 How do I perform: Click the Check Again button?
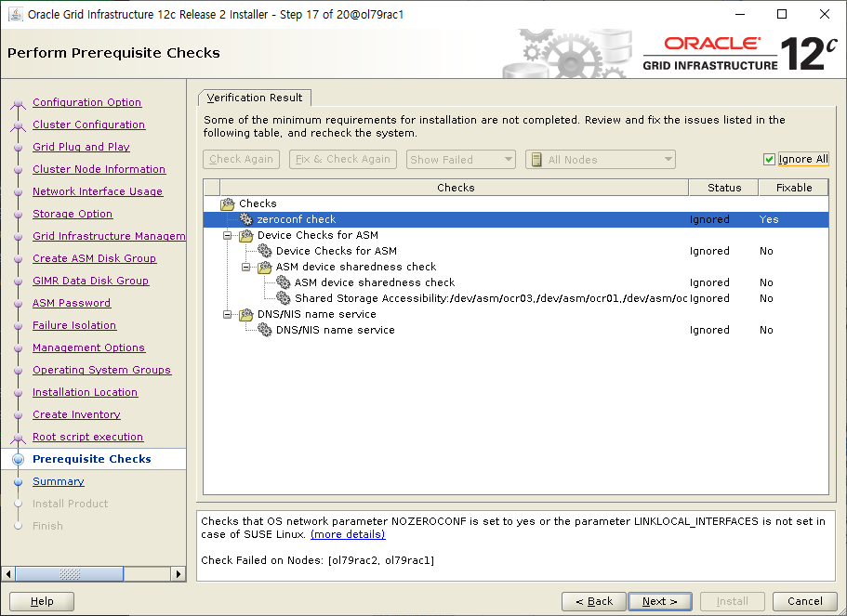241,159
